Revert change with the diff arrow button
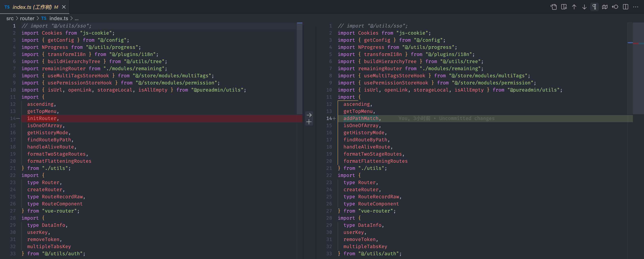The height and width of the screenshot is (259, 644). coord(309,115)
